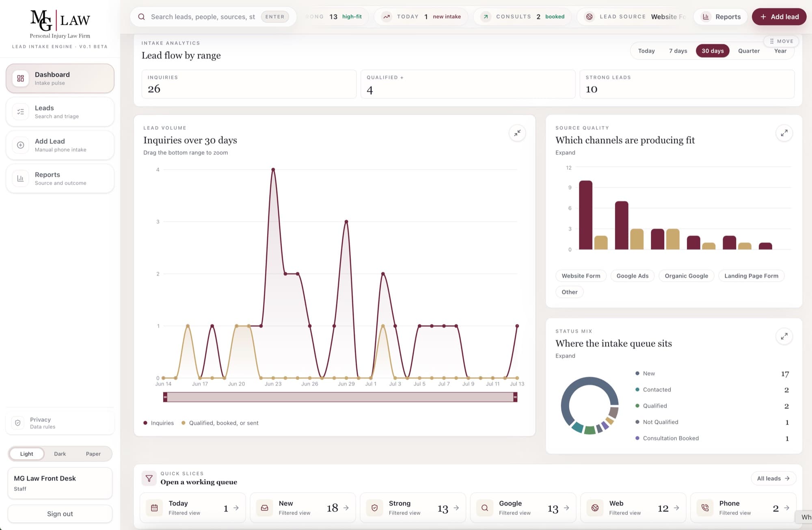Click the Add lead button
The width and height of the screenshot is (812, 530).
(x=779, y=17)
